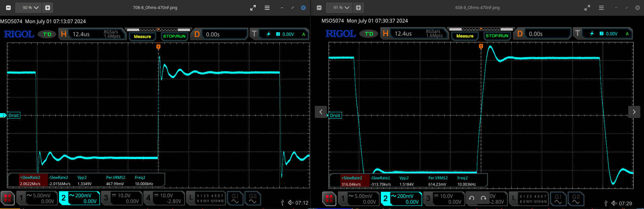This screenshot has width=644, height=209.
Task: Toggle channel 4 -2.80V in left scope
Action: [x=164, y=198]
